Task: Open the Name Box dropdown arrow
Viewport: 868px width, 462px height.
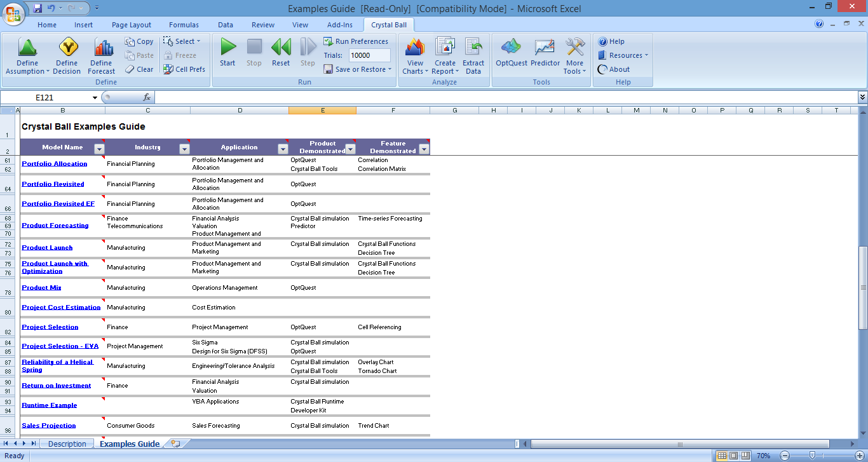Action: [95, 97]
